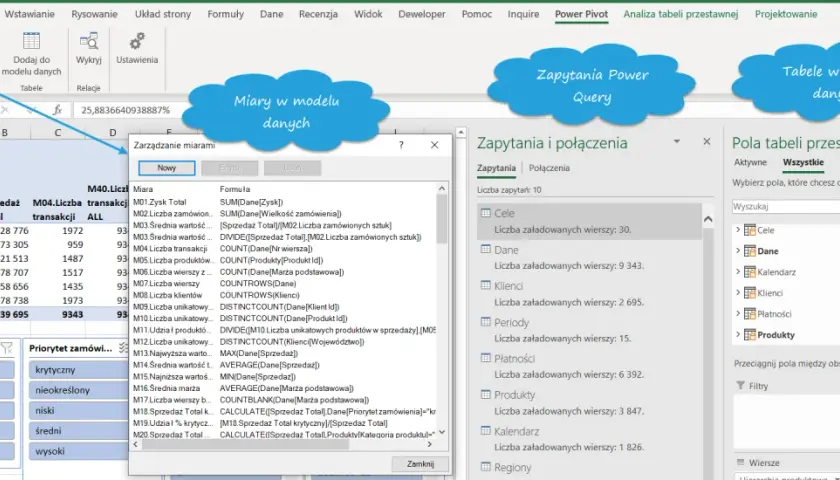
Task: Click the Klienci query table icon
Action: (x=485, y=285)
